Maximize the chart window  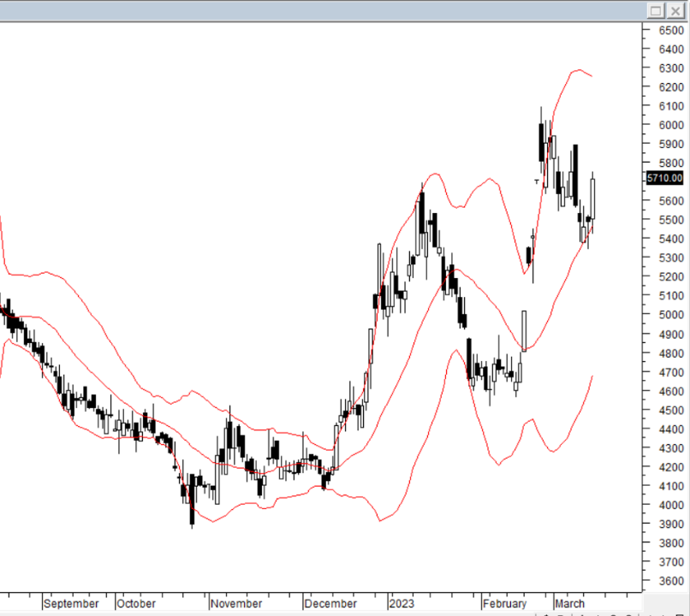pyautogui.click(x=656, y=10)
